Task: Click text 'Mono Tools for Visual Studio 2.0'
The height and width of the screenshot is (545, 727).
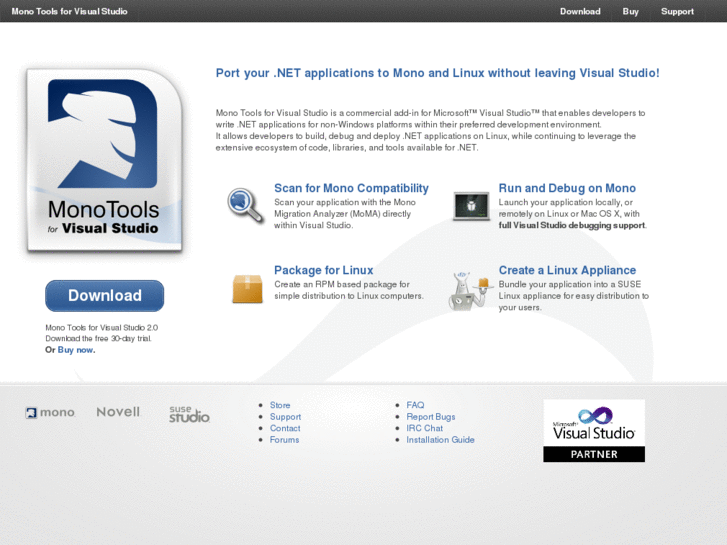Action: point(102,327)
